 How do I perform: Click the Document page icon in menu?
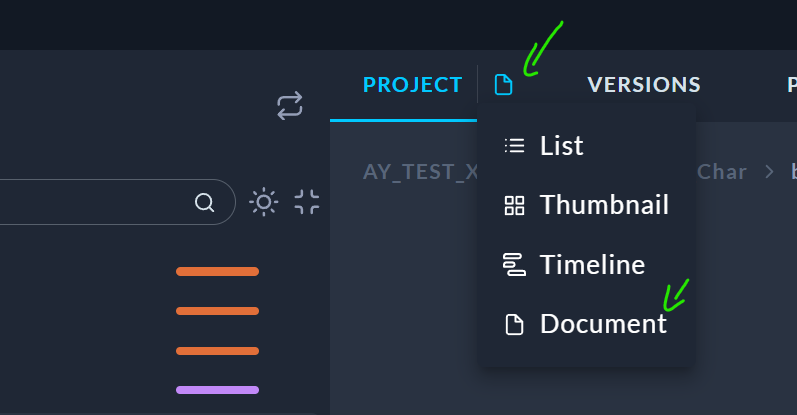[x=514, y=324]
